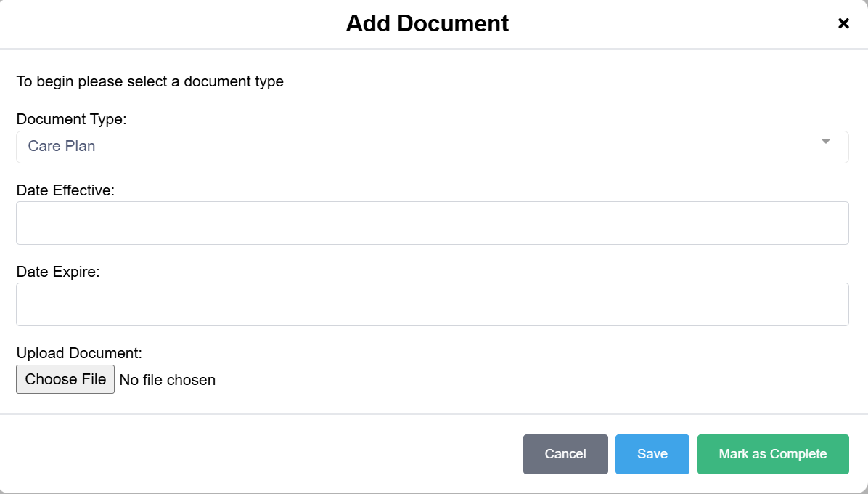868x494 pixels.
Task: Click the 'Document Type:' label
Action: pos(71,119)
